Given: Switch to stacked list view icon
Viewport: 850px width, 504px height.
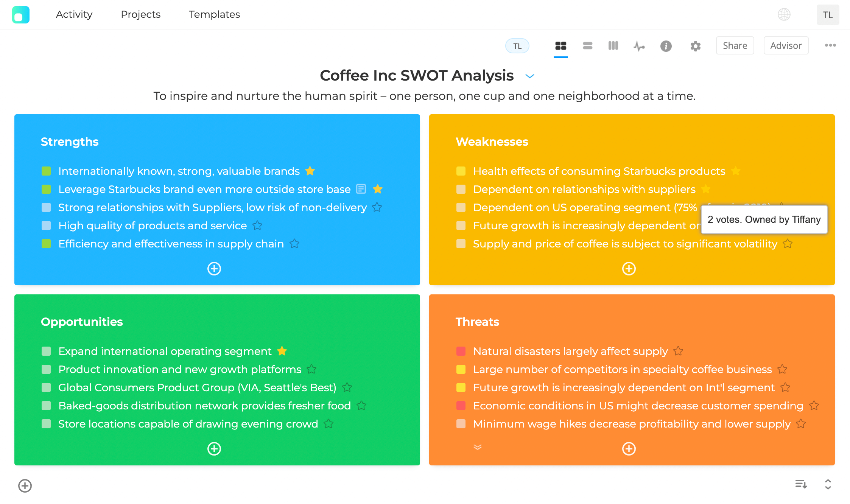Looking at the screenshot, I should [x=587, y=46].
